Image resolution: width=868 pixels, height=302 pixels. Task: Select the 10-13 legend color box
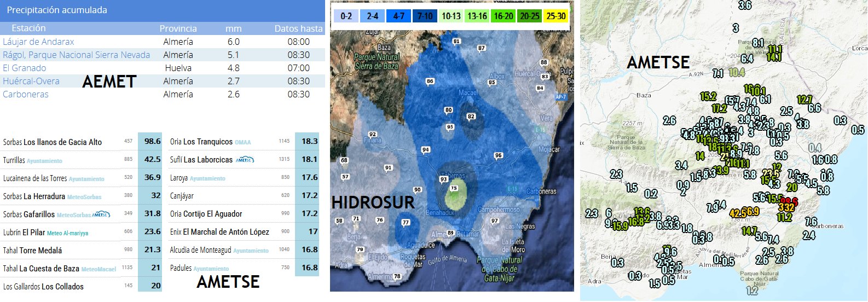click(x=451, y=16)
